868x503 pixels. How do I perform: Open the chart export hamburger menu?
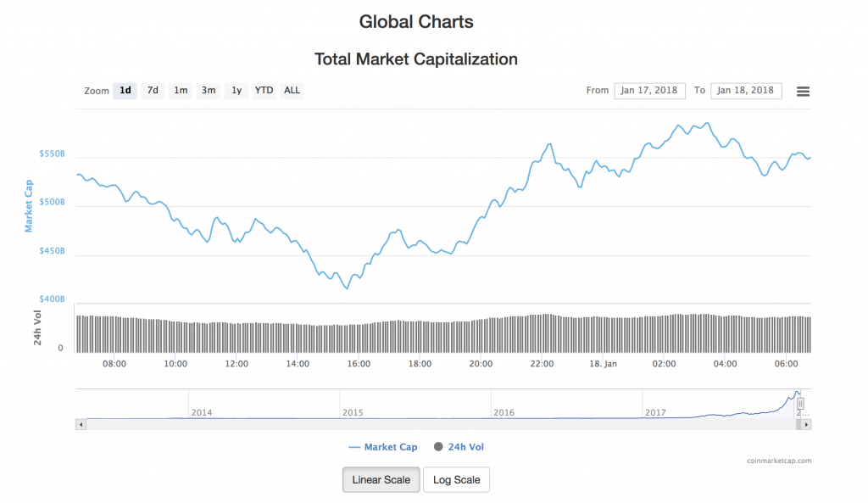[x=803, y=91]
